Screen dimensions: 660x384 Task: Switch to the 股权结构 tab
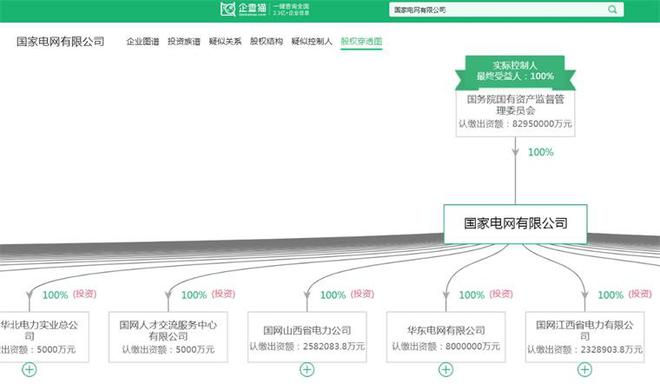point(266,41)
